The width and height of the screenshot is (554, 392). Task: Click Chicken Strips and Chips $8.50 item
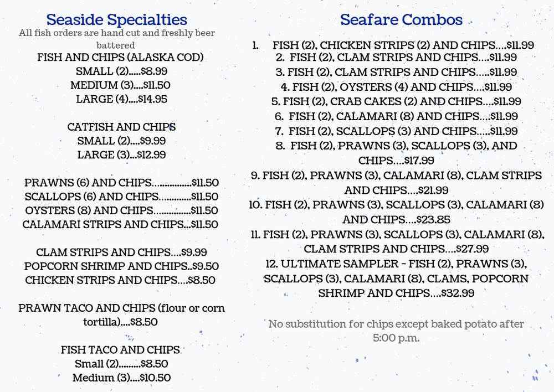(120, 280)
